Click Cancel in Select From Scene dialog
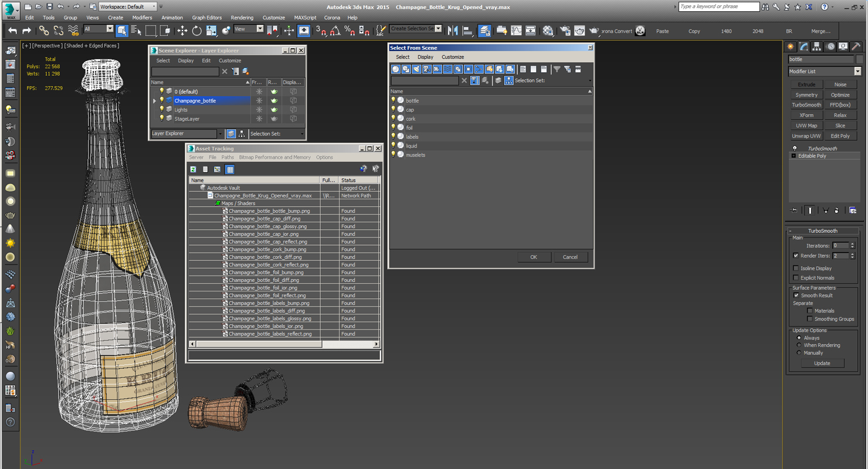The height and width of the screenshot is (469, 868). tap(570, 257)
